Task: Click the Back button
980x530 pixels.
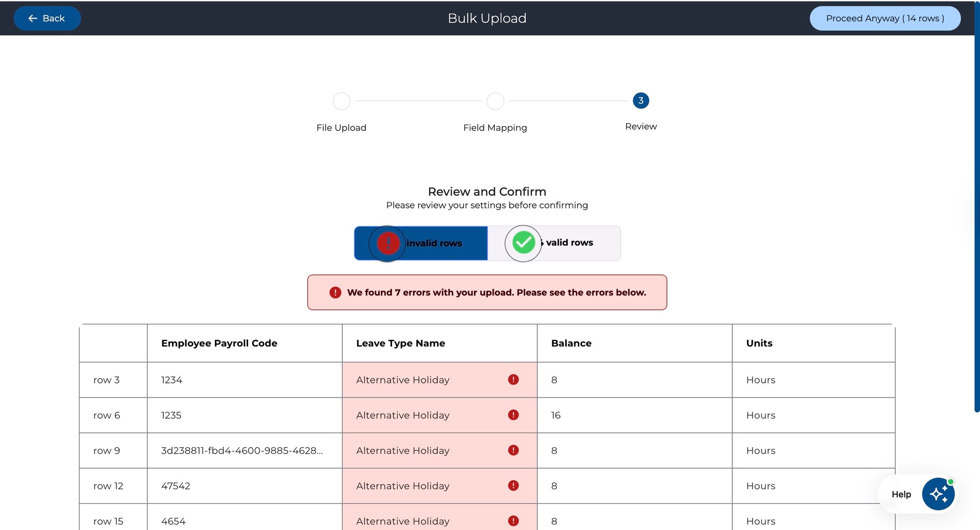Action: click(47, 19)
